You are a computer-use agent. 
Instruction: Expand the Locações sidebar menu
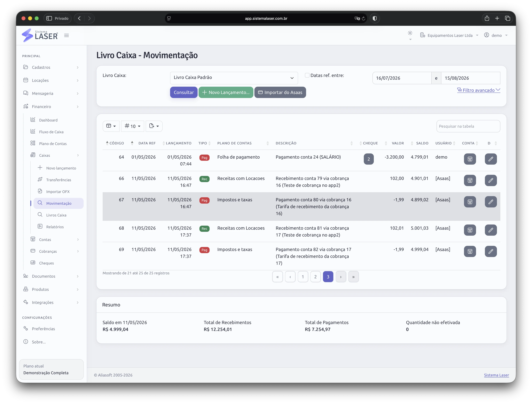point(51,80)
